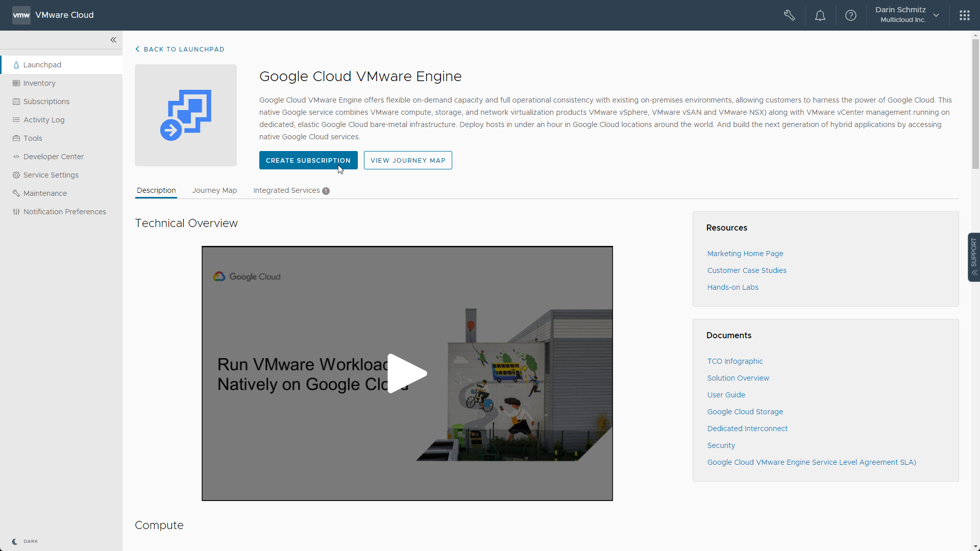Switch to Integrated Services tab

(x=291, y=190)
